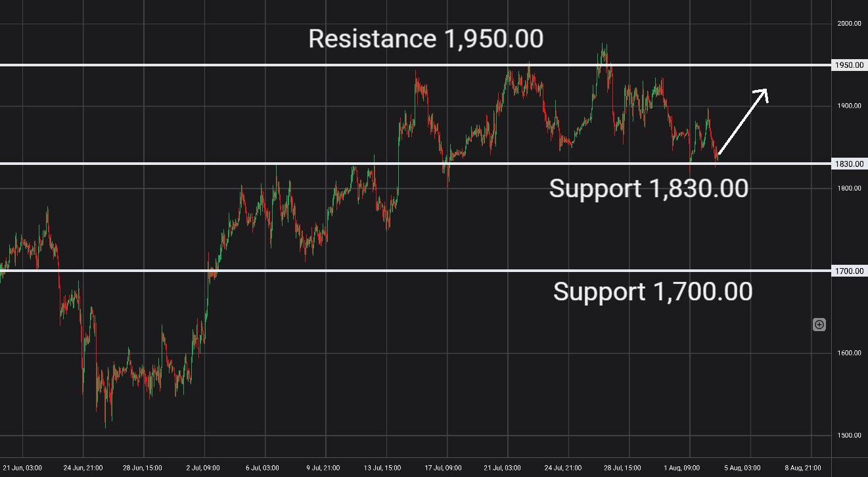Click the 1900.00 price axis label
This screenshot has width=868, height=477.
(849, 106)
